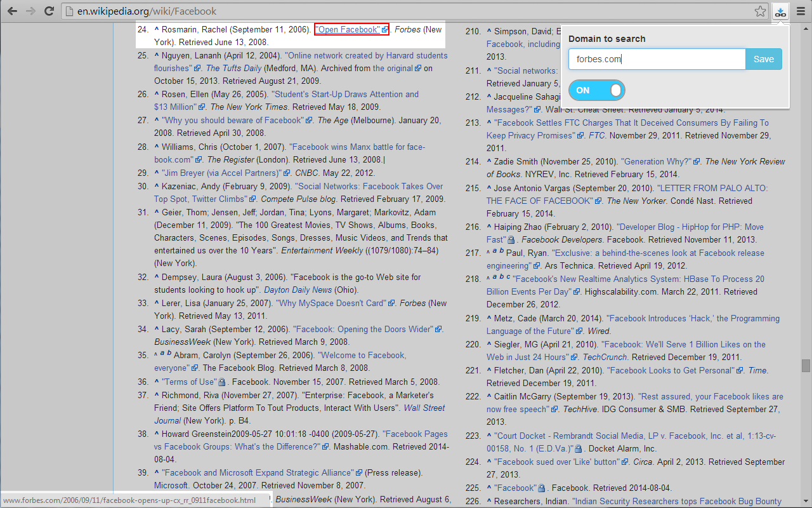Image resolution: width=812 pixels, height=508 pixels.
Task: Open The Tufts Daily link
Action: point(233,68)
